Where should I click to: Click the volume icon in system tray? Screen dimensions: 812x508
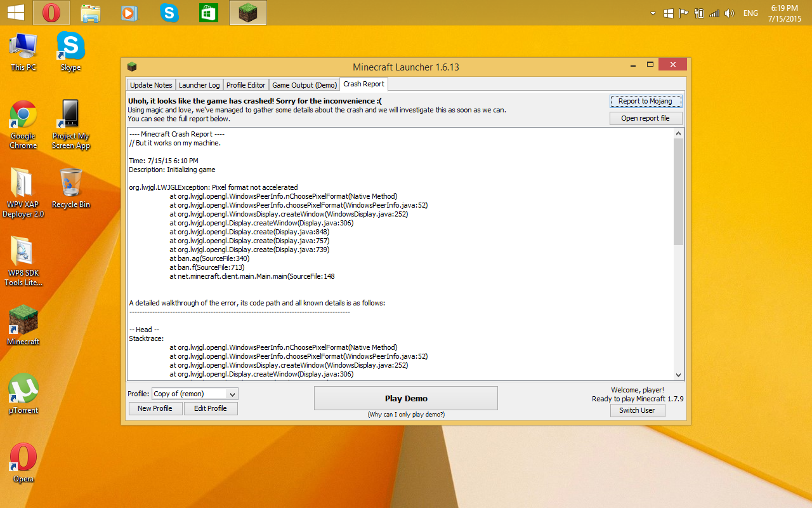(x=730, y=13)
